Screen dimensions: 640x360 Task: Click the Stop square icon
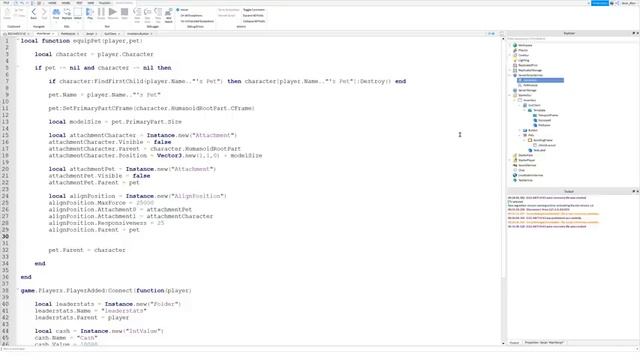[x=124, y=13]
